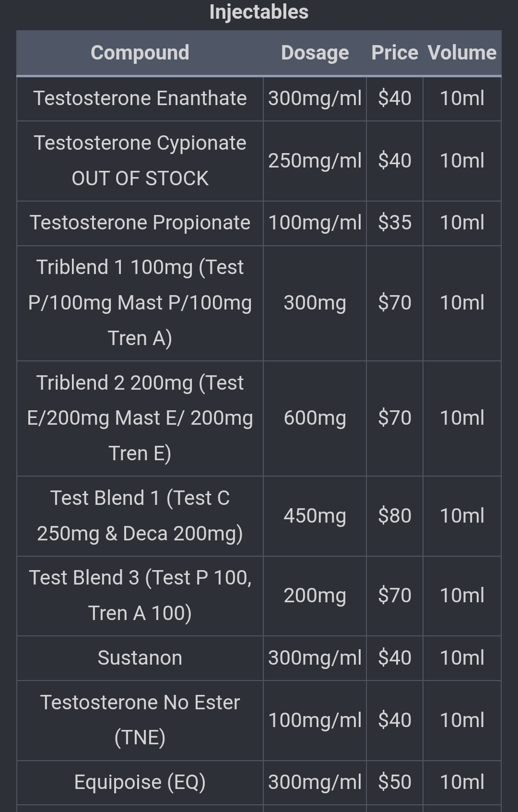
Task: Click the Equipoise (EQ) compound cell
Action: click(140, 782)
